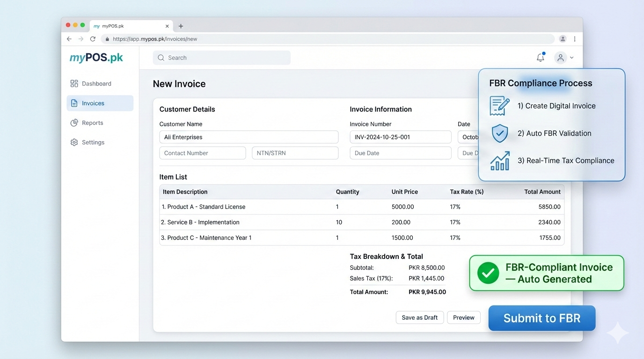Image resolution: width=644 pixels, height=359 pixels.
Task: Click the browser address bar URL
Action: pos(155,39)
